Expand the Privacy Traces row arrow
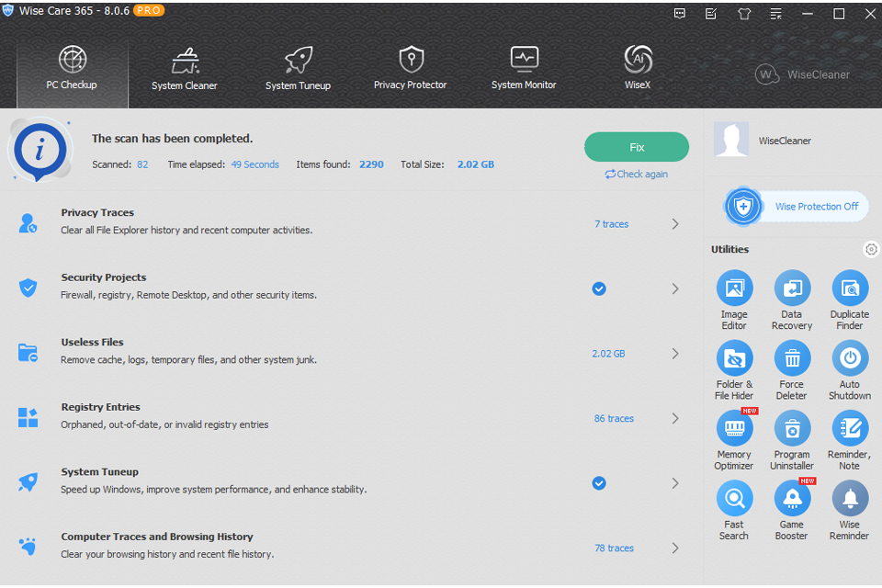882x588 pixels. 675,224
